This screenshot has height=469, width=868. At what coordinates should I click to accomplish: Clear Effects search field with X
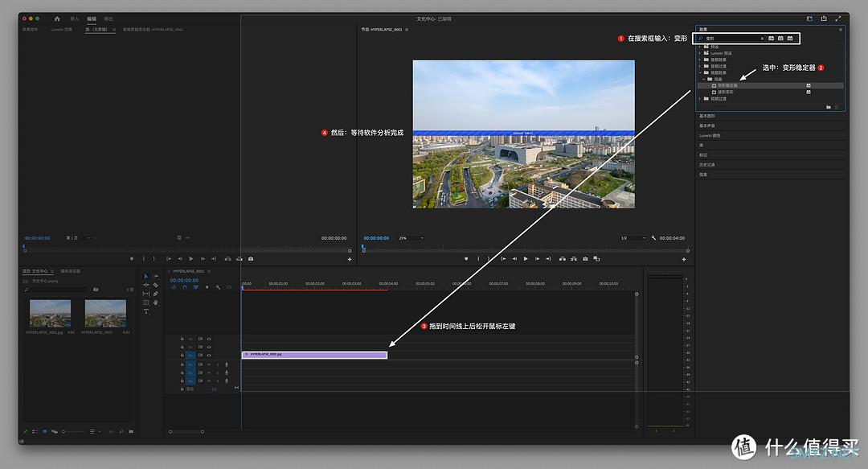tap(762, 39)
